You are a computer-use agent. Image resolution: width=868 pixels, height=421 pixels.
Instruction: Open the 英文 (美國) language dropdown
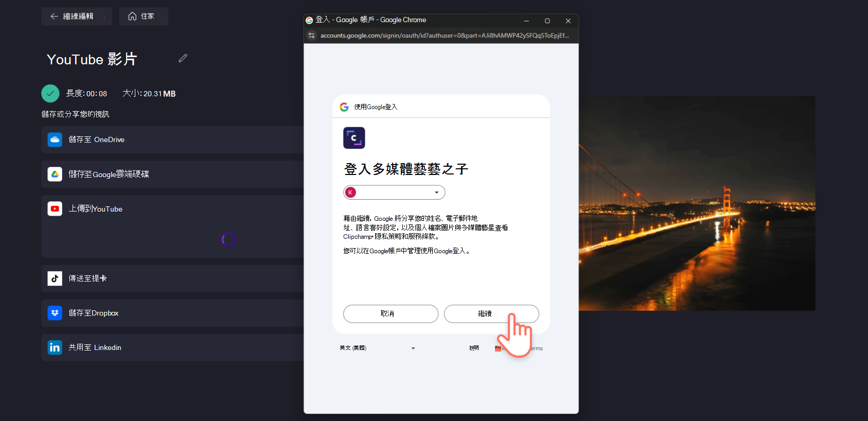(x=377, y=348)
